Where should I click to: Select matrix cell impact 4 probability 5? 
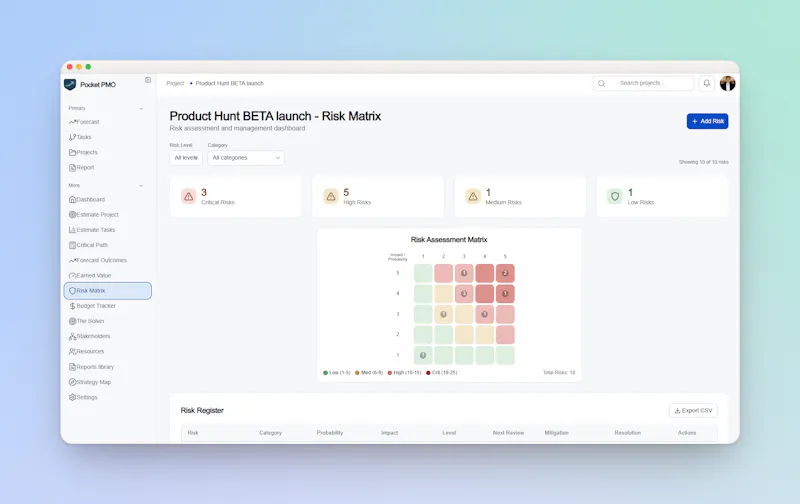pyautogui.click(x=505, y=294)
